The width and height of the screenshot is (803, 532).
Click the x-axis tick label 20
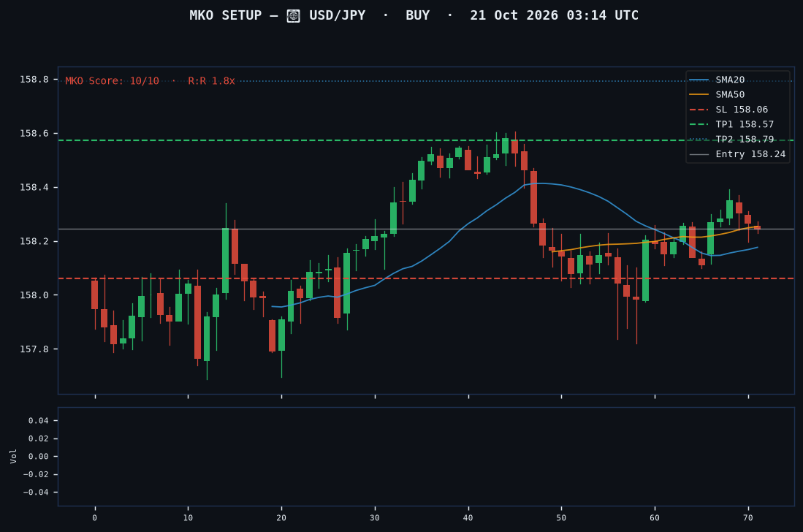point(281,517)
